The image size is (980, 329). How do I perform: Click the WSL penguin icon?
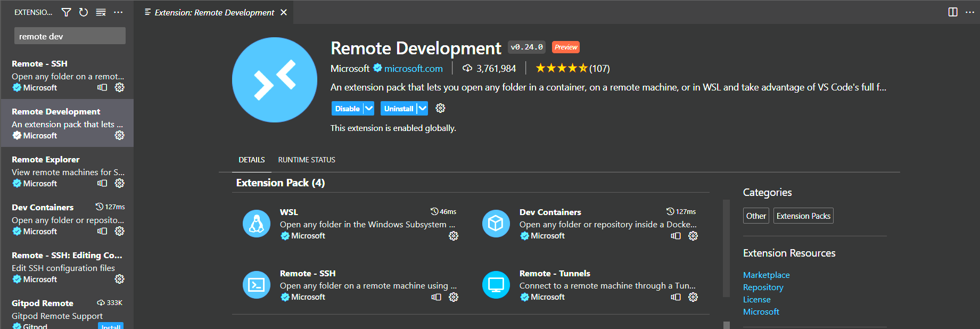click(257, 224)
